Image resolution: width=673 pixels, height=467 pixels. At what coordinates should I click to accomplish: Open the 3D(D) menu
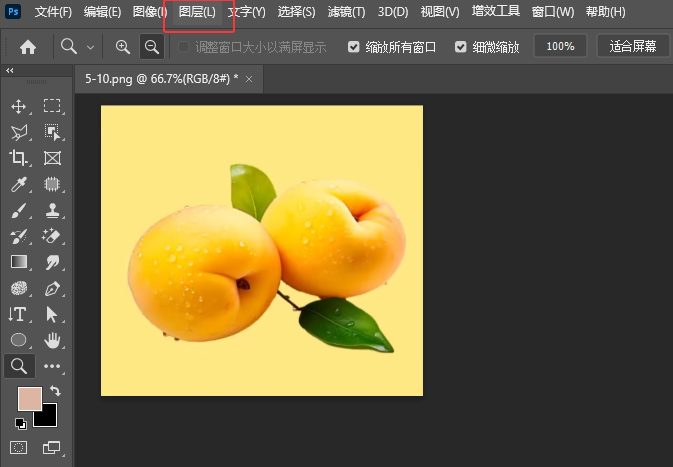pos(393,12)
